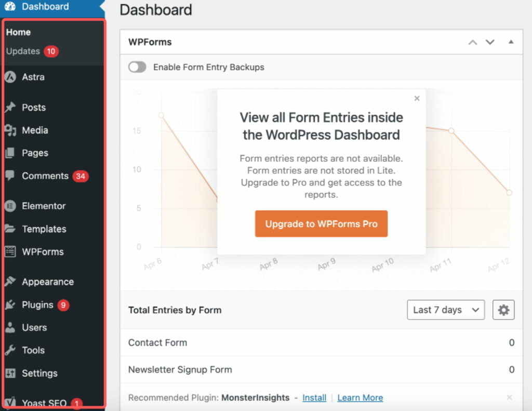Open the Comments menu label
The height and width of the screenshot is (411, 532).
click(45, 176)
